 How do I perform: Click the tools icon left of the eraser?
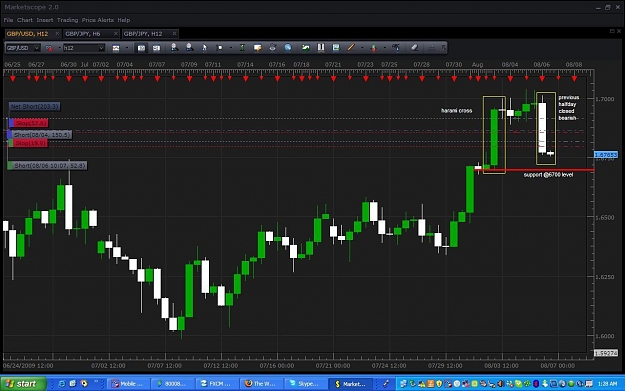coord(395,48)
